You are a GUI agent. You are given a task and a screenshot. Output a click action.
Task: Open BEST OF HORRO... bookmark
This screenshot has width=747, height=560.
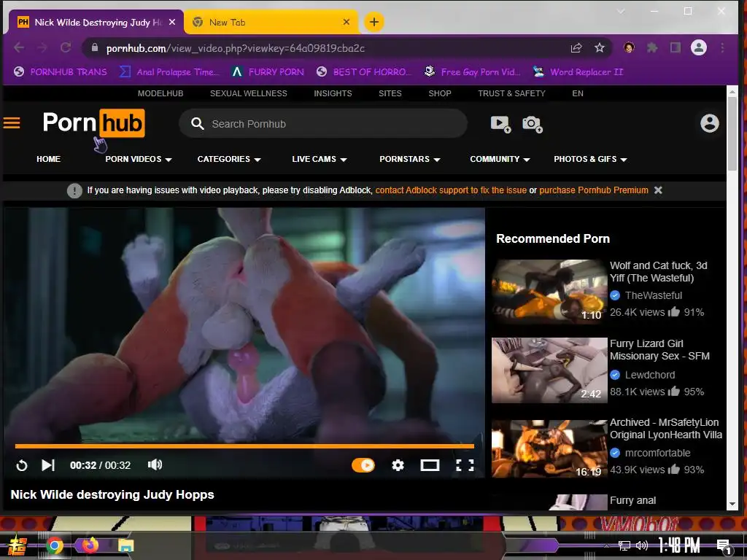tap(363, 72)
